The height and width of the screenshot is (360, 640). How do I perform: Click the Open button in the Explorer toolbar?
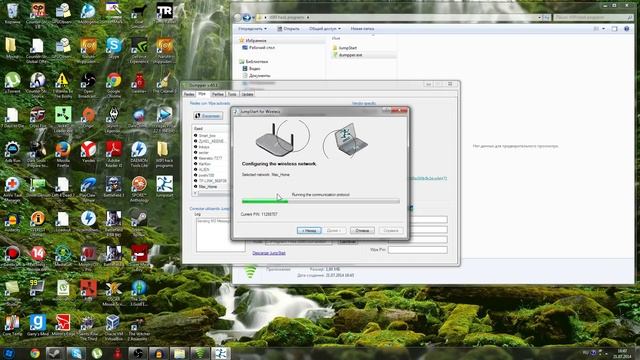point(288,29)
